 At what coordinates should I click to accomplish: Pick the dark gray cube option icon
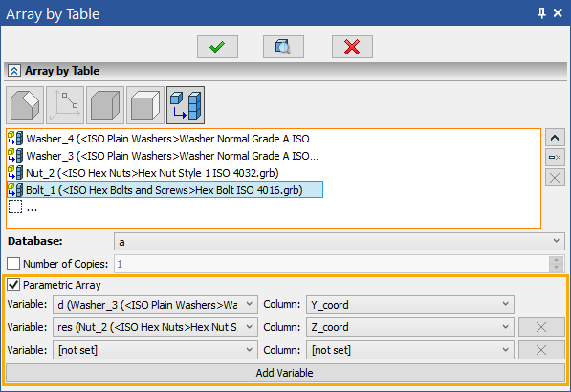pyautogui.click(x=105, y=105)
